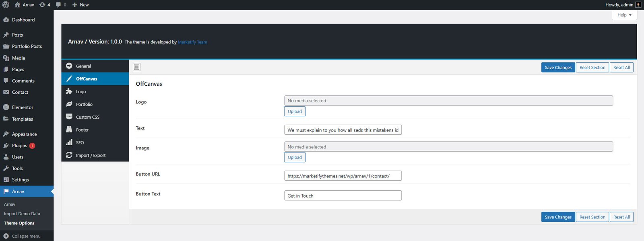Switch to the General options tab
This screenshot has height=241, width=644.
coord(83,66)
